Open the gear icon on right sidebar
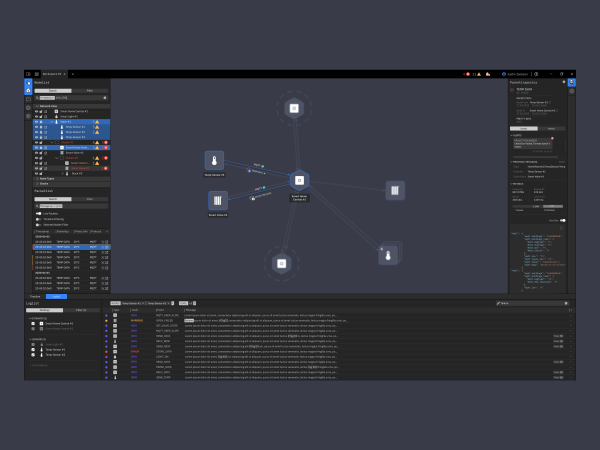The height and width of the screenshot is (450, 600). click(x=572, y=91)
